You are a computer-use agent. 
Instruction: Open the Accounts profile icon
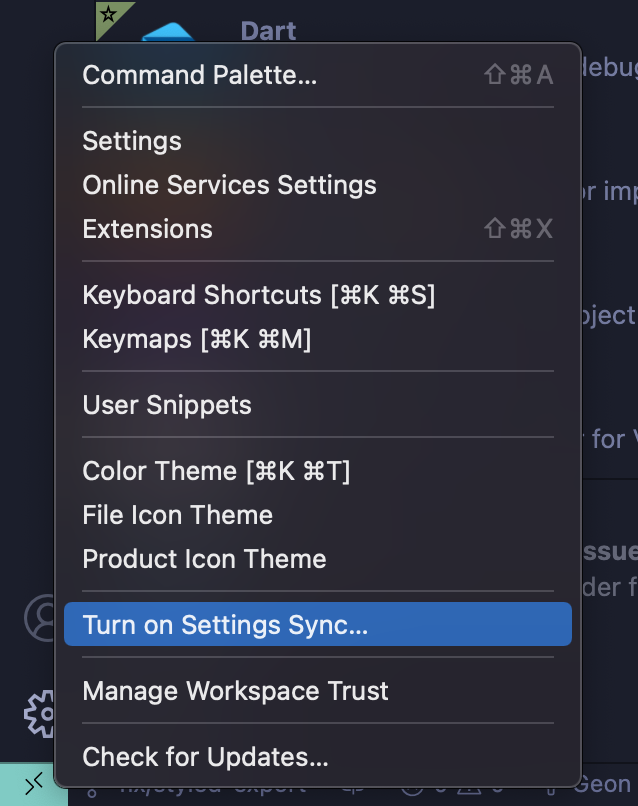point(40,618)
